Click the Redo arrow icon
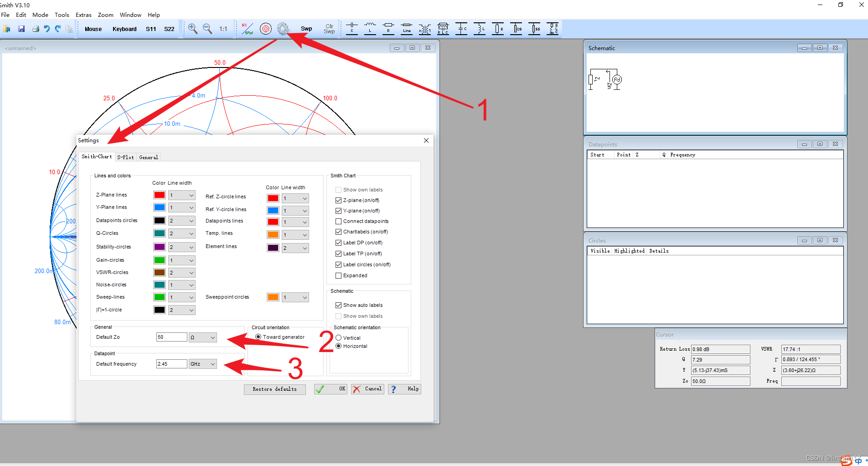The height and width of the screenshot is (466, 868). pos(58,29)
